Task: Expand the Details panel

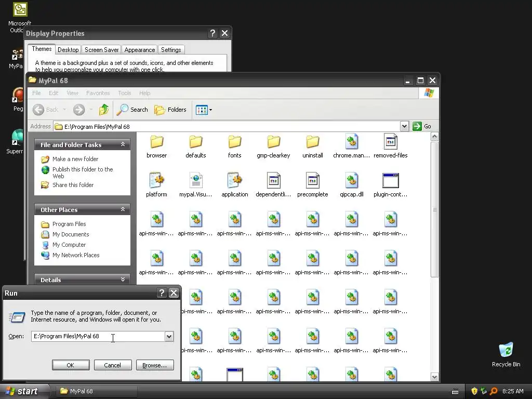Action: (x=123, y=280)
